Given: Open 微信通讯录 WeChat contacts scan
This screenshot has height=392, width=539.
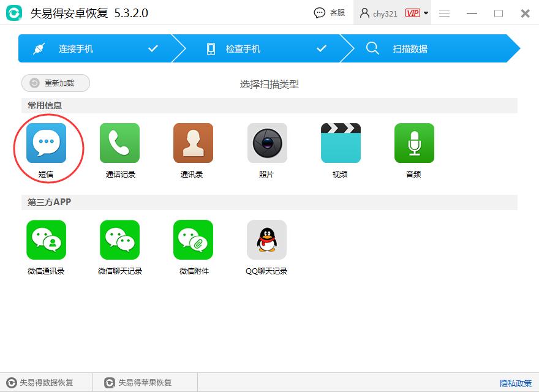Looking at the screenshot, I should point(48,239).
